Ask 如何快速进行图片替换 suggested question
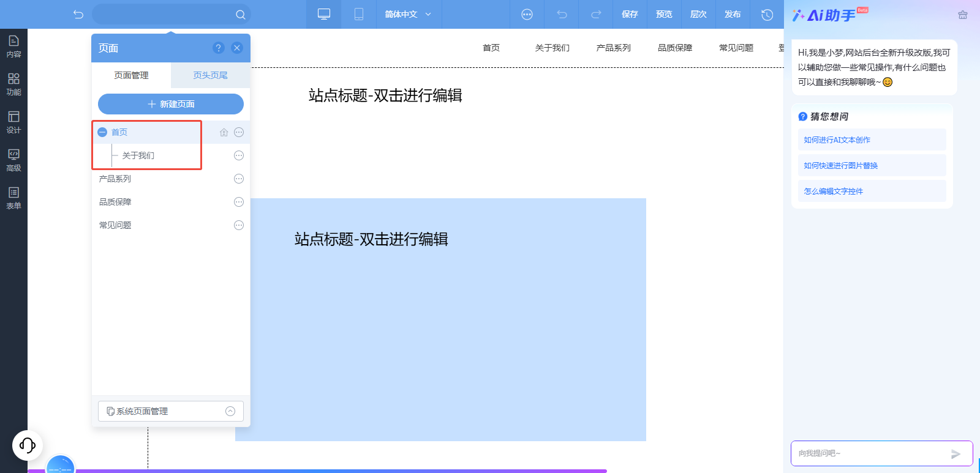 (872, 165)
